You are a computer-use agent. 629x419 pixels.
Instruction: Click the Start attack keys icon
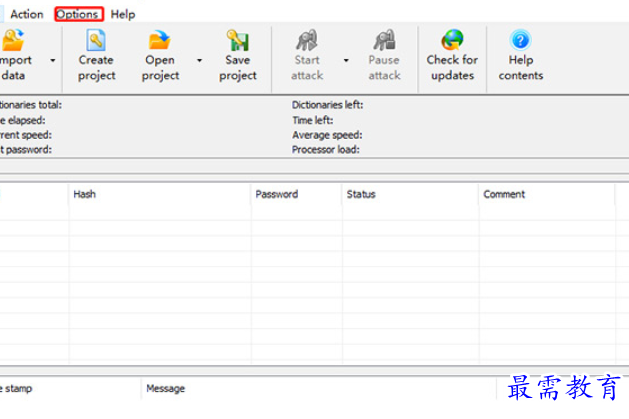(x=307, y=40)
